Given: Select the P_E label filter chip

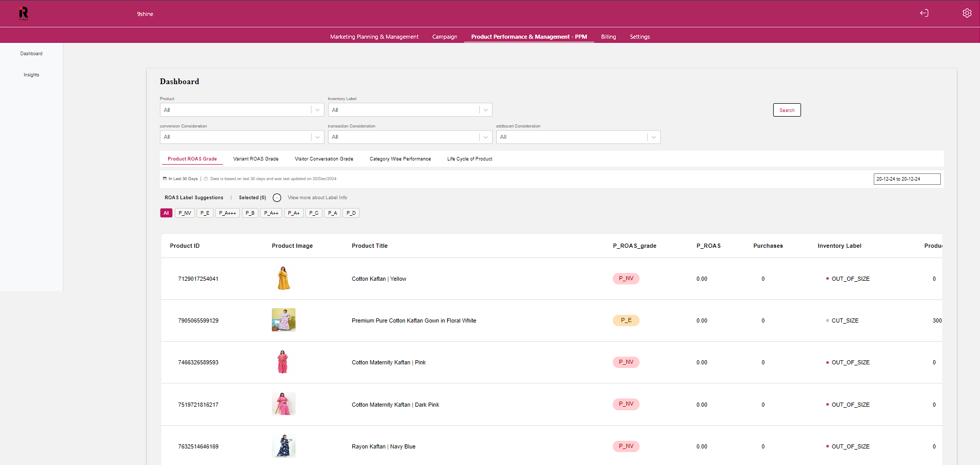Looking at the screenshot, I should 205,213.
